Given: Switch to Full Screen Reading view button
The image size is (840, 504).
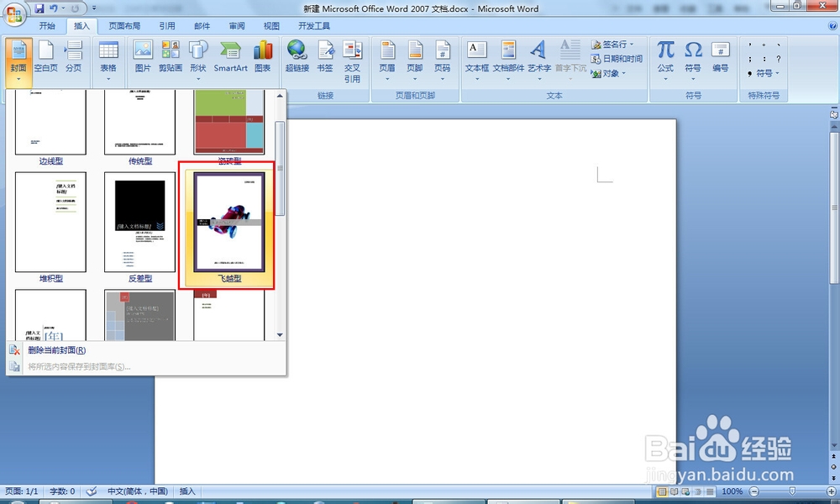Looking at the screenshot, I should tap(674, 491).
